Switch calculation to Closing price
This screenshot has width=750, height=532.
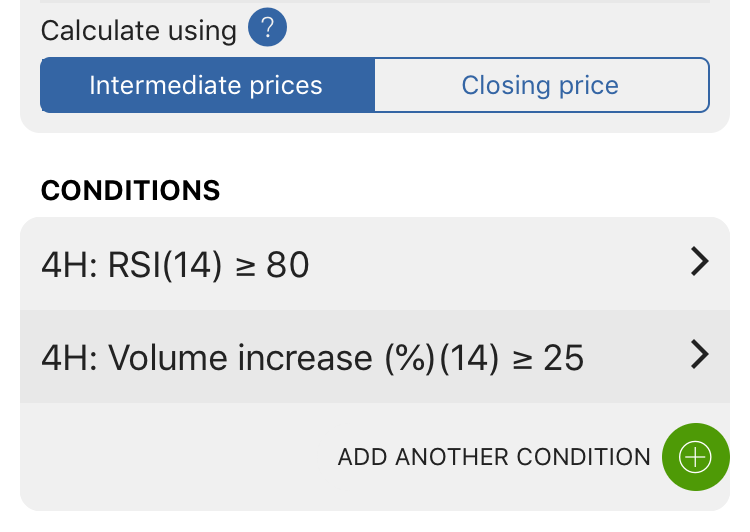click(541, 85)
